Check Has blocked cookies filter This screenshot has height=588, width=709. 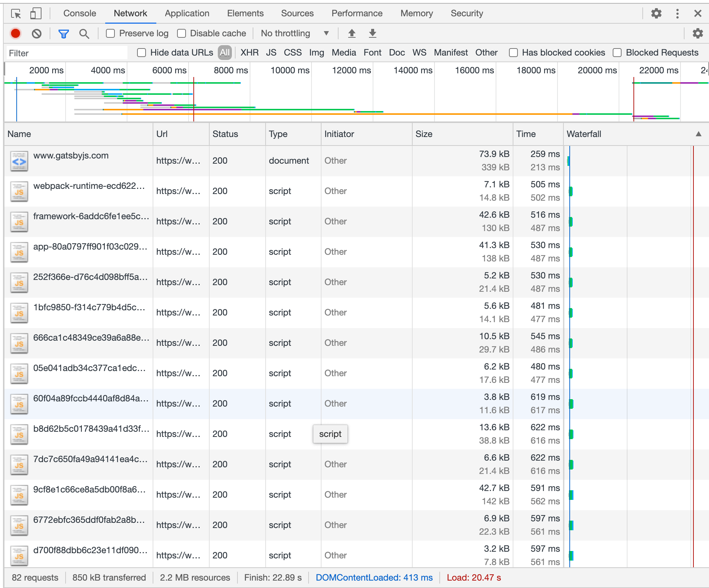point(513,53)
